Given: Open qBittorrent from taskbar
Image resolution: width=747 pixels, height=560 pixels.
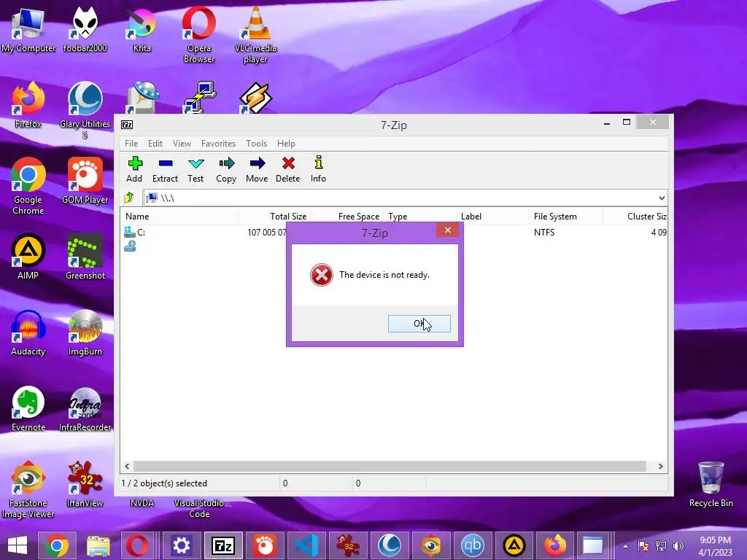Looking at the screenshot, I should 472,545.
